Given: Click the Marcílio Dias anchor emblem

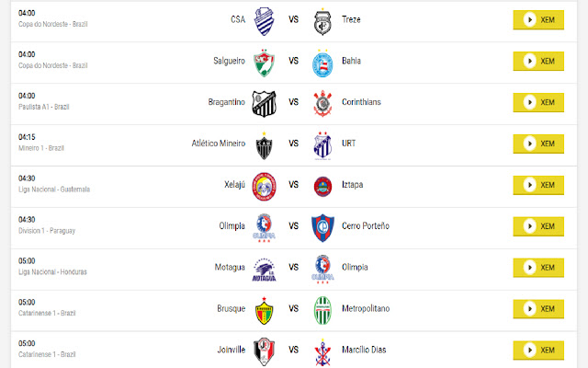Looking at the screenshot, I should pyautogui.click(x=322, y=352).
